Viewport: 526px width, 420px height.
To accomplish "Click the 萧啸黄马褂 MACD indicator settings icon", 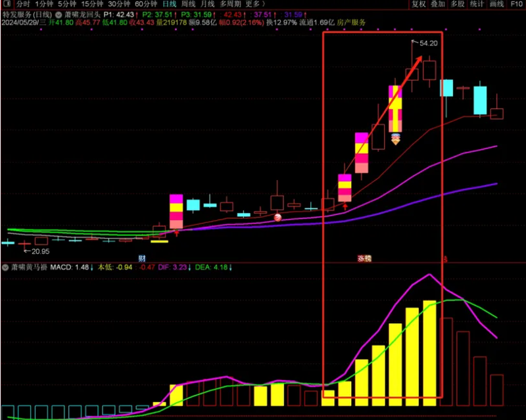I will click(6, 268).
